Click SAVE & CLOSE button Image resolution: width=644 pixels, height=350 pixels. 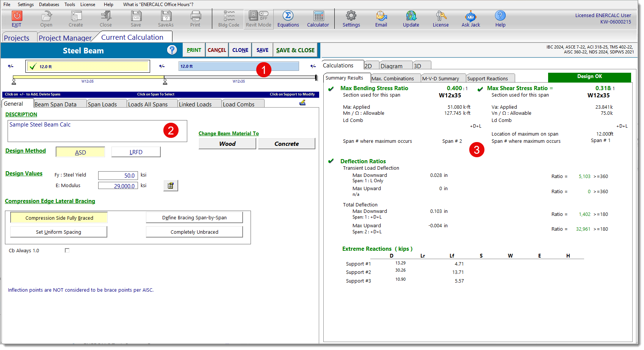point(296,50)
